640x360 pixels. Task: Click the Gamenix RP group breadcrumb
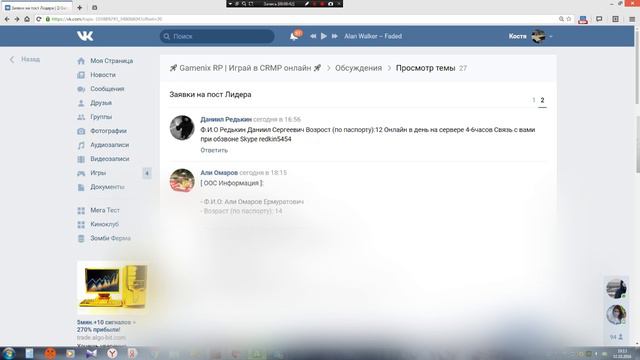[x=245, y=68]
